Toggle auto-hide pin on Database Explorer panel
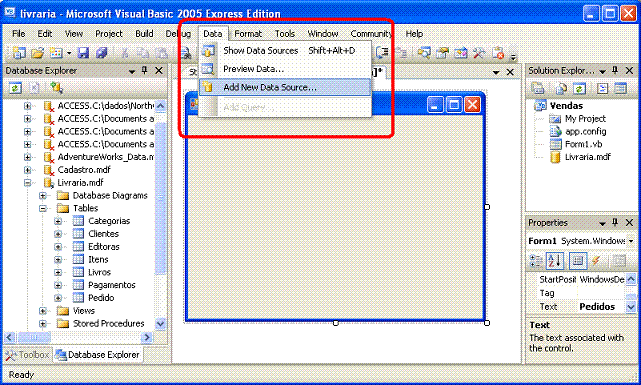This screenshot has height=385, width=641. pyautogui.click(x=145, y=71)
